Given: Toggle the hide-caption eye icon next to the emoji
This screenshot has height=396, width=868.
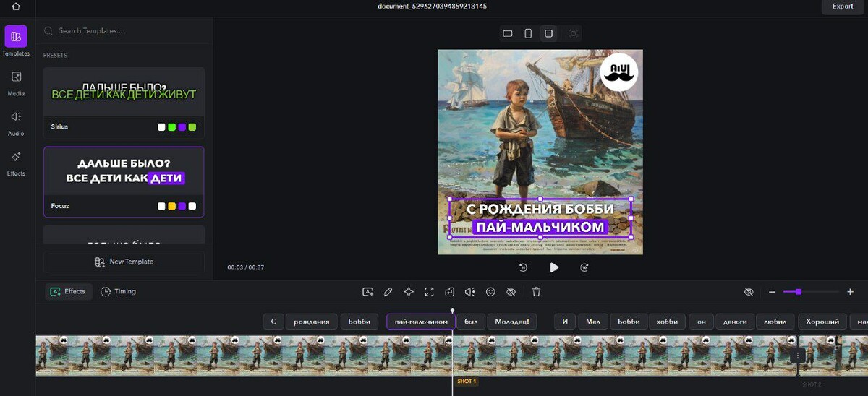Looking at the screenshot, I should (x=511, y=292).
